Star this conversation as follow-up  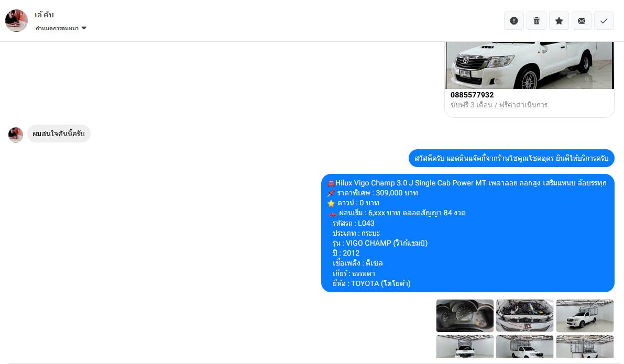[559, 20]
